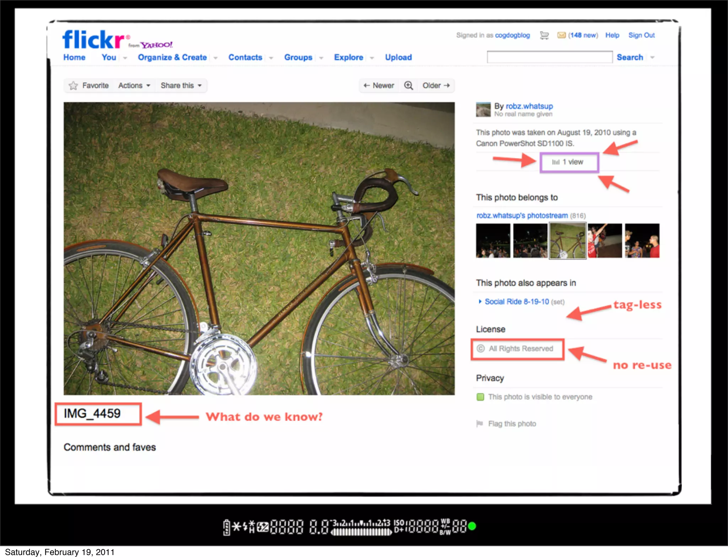This screenshot has height=560, width=728.
Task: Open the shopping cart icon
Action: (544, 35)
